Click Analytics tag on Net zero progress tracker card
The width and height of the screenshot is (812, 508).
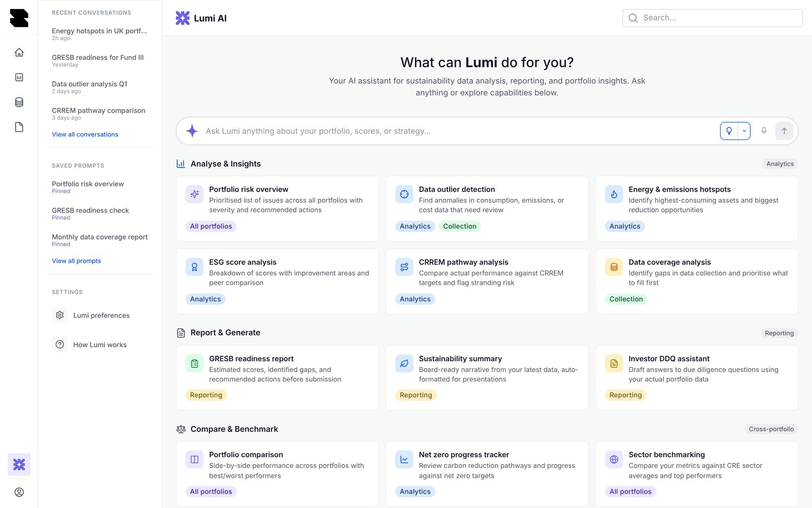[x=415, y=491]
